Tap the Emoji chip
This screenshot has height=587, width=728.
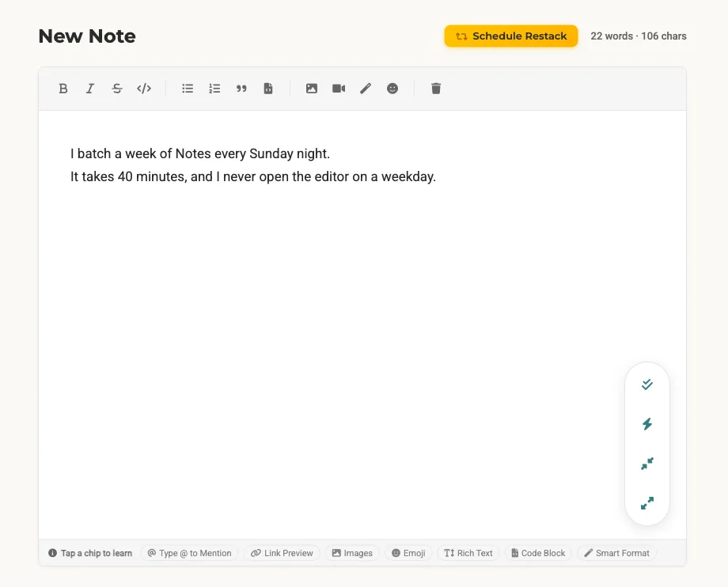click(x=408, y=553)
